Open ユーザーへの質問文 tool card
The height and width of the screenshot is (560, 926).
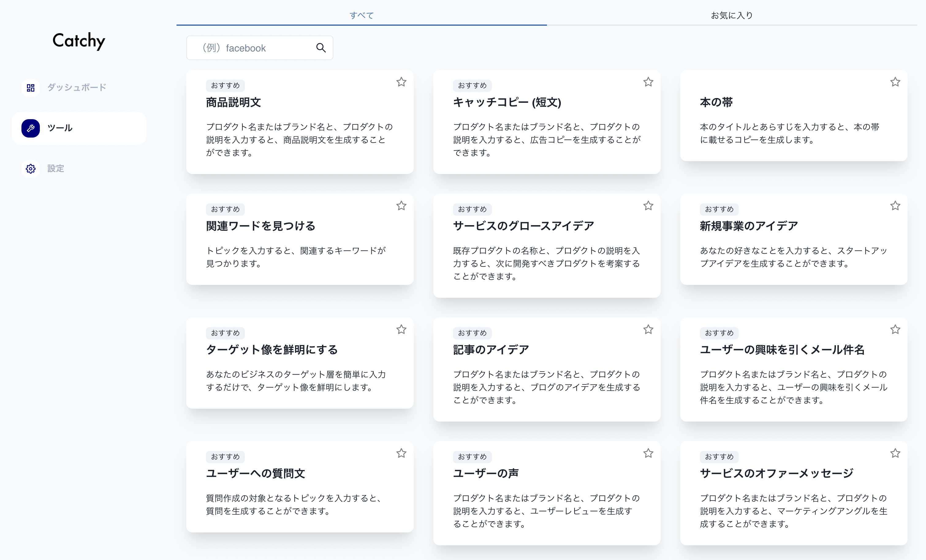299,486
